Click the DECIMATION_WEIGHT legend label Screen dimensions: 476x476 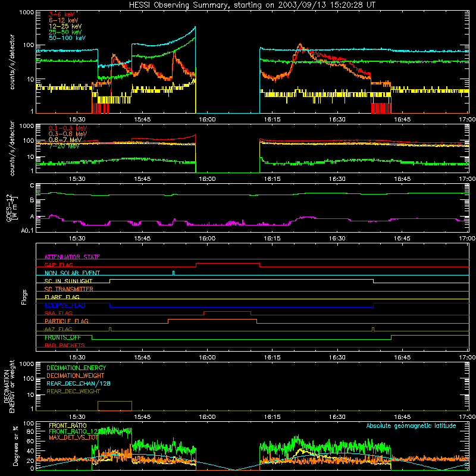[76, 376]
